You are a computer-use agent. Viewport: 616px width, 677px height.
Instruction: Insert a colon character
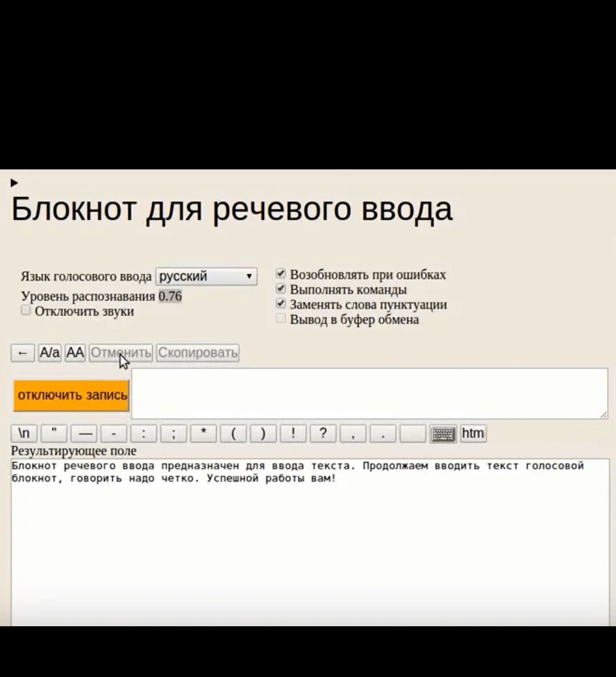[x=144, y=433]
